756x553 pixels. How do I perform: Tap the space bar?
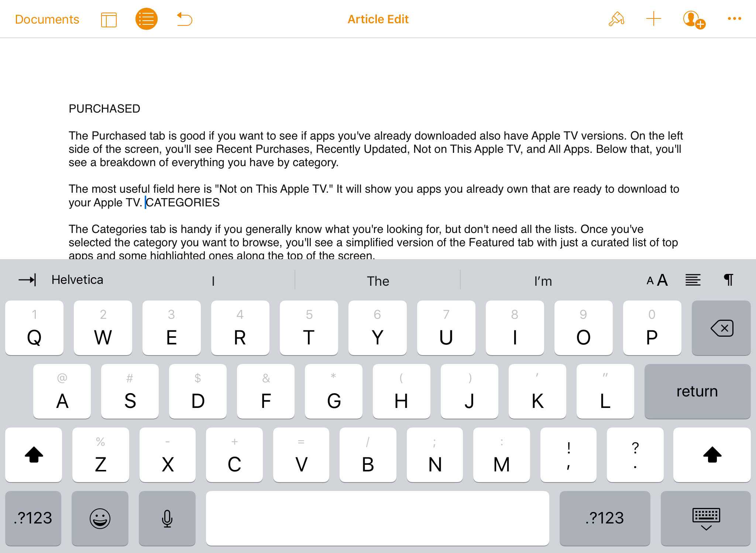[x=378, y=518]
